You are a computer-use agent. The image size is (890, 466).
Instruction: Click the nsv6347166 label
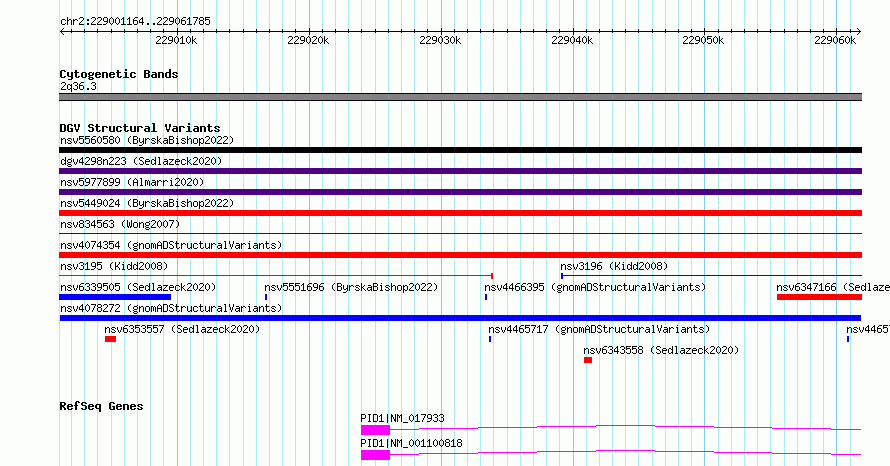pos(833,287)
